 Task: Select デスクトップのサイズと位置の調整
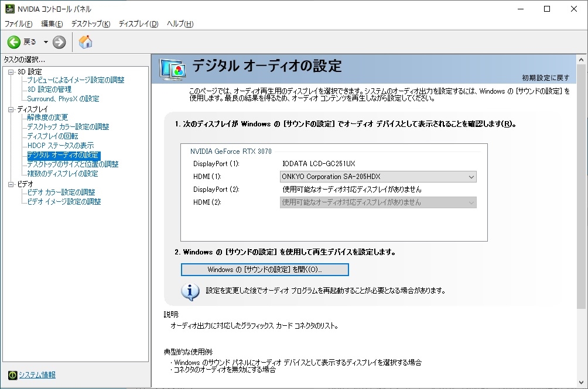pyautogui.click(x=73, y=164)
